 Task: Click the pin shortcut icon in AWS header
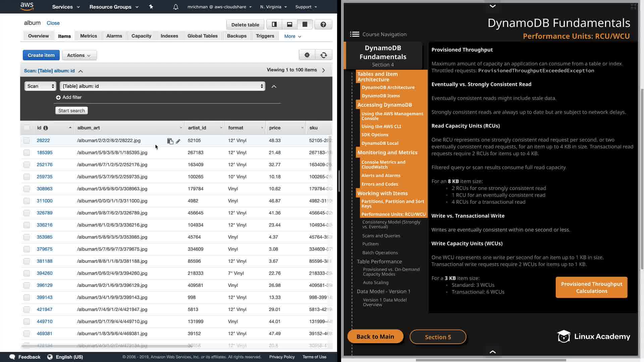click(151, 7)
